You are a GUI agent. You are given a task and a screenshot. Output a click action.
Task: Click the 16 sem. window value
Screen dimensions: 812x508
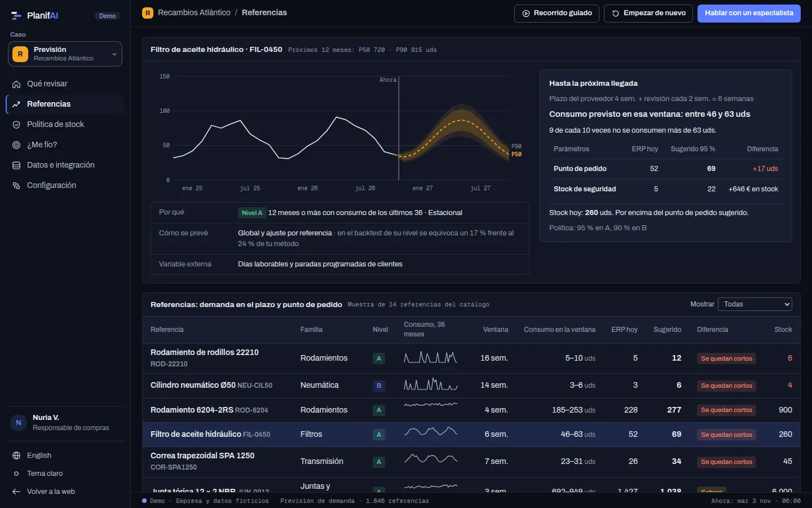pyautogui.click(x=494, y=358)
